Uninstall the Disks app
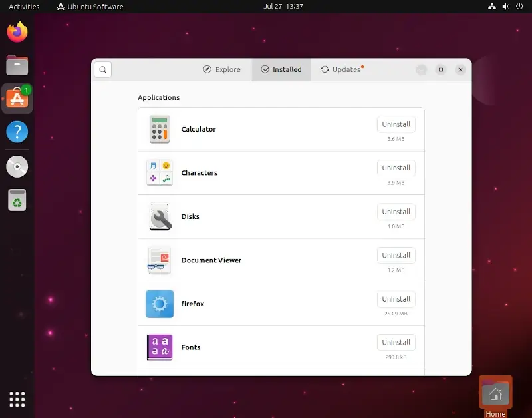The width and height of the screenshot is (532, 418). pos(396,212)
